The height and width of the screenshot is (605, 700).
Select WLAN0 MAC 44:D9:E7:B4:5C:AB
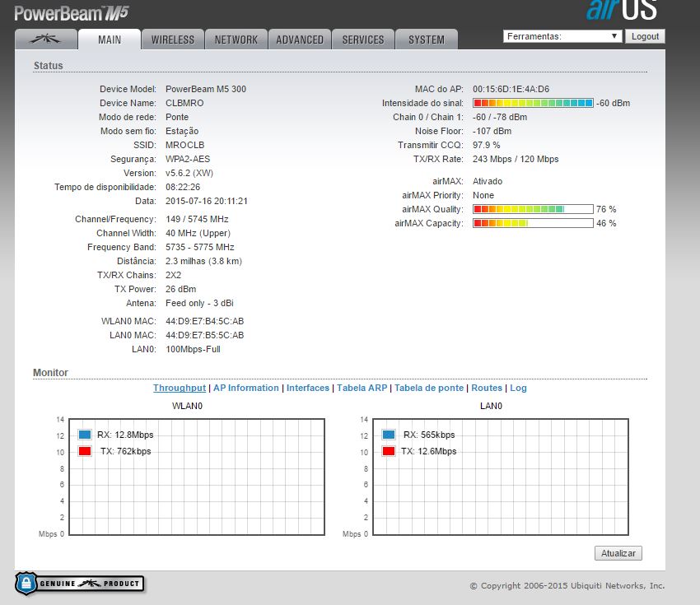[205, 321]
